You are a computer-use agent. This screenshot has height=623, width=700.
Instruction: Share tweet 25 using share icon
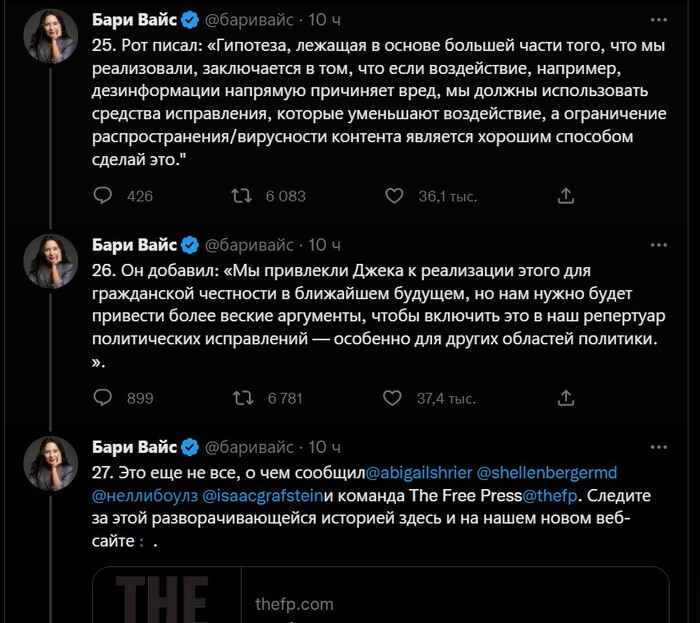pos(565,196)
